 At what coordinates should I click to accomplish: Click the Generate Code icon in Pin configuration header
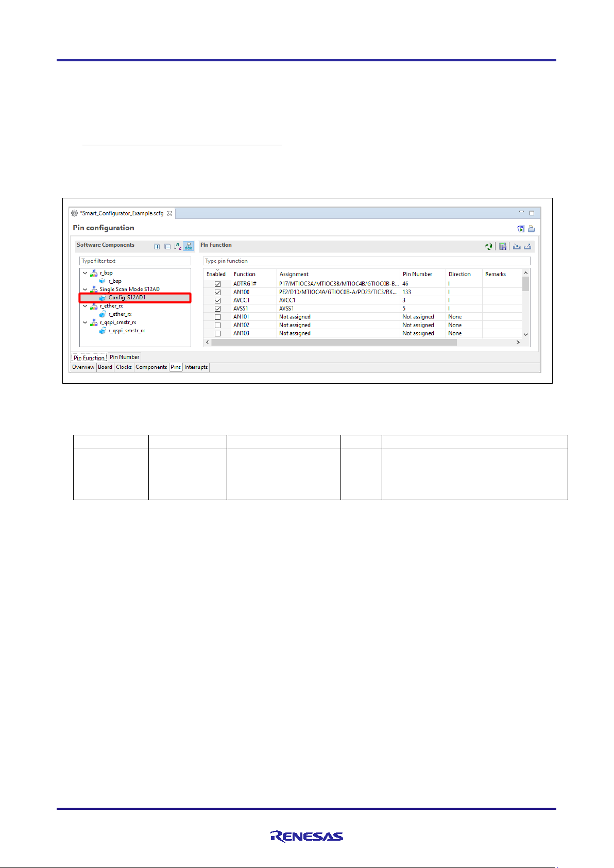521,229
